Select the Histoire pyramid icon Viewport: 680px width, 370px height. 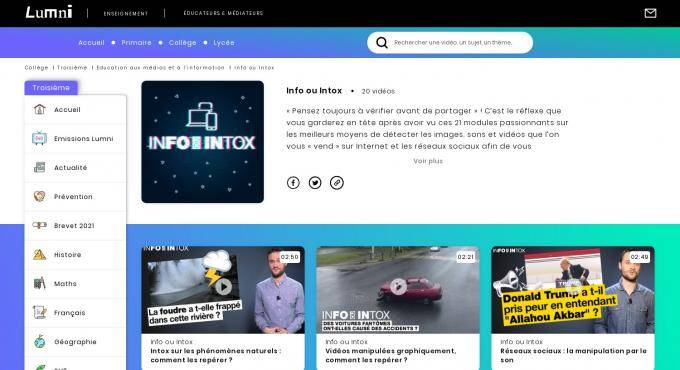click(x=39, y=255)
